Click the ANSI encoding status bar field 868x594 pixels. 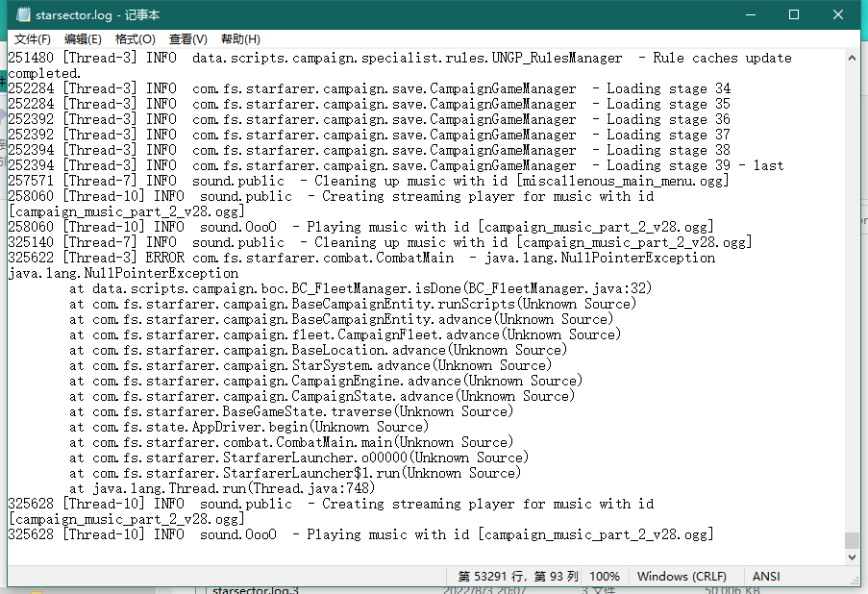pyautogui.click(x=766, y=577)
